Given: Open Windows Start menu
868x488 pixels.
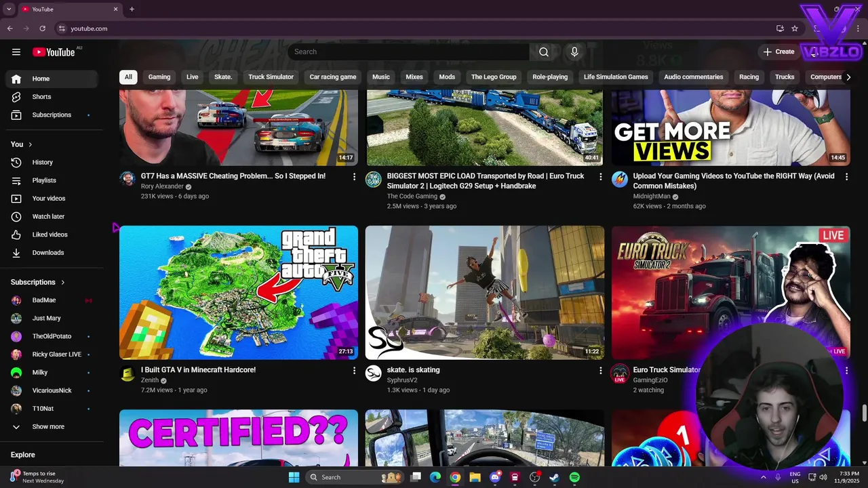Looking at the screenshot, I should click(x=294, y=477).
